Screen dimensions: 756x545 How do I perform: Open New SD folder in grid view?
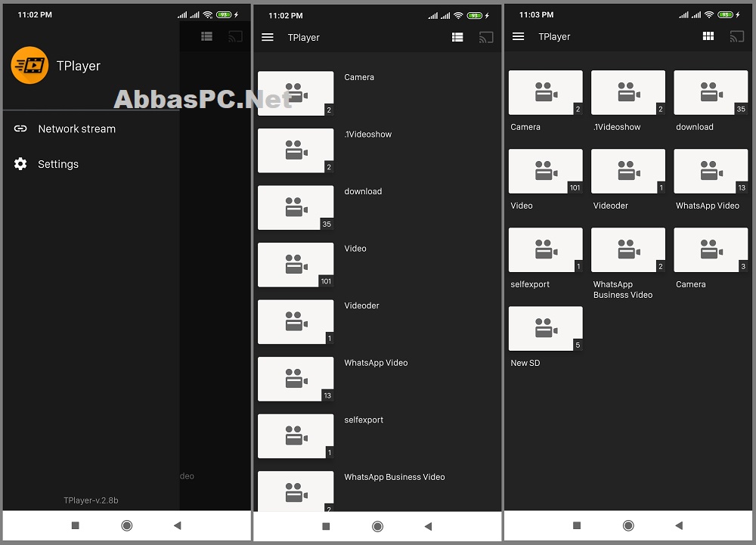[545, 336]
